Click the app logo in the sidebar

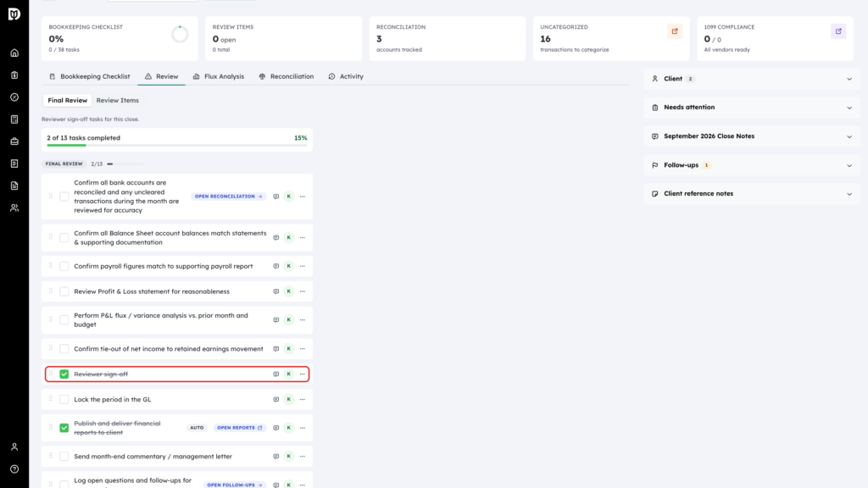(x=14, y=14)
